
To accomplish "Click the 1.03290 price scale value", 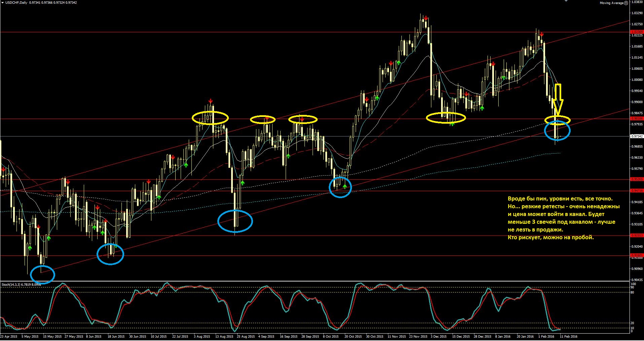I will 637,13.
